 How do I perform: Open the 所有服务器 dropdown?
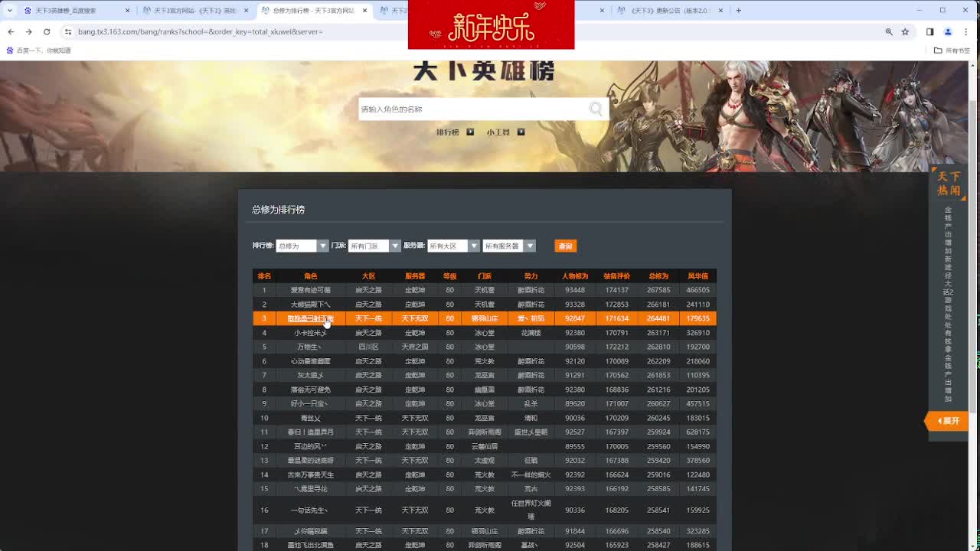click(508, 246)
